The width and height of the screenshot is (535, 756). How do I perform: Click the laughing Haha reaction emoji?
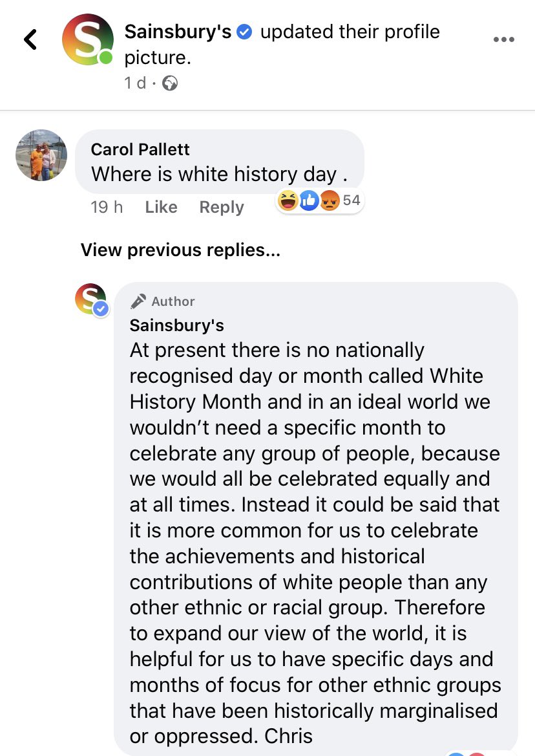288,201
